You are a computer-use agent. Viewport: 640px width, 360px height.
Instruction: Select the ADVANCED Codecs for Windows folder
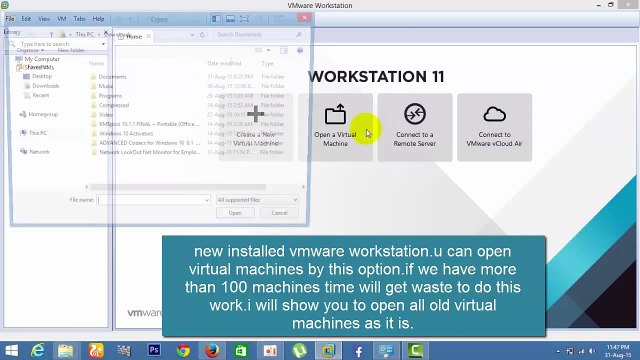(x=149, y=143)
